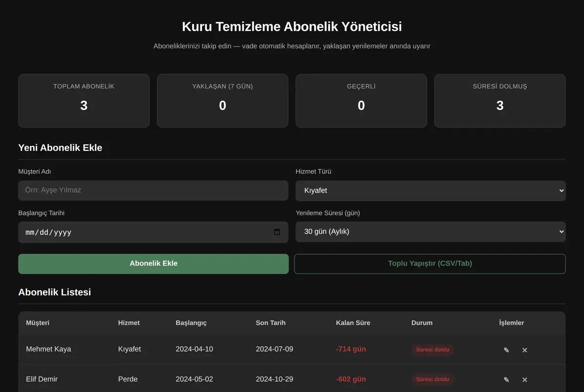
Task: Focus the Müşteri Adı input field
Action: click(x=153, y=190)
